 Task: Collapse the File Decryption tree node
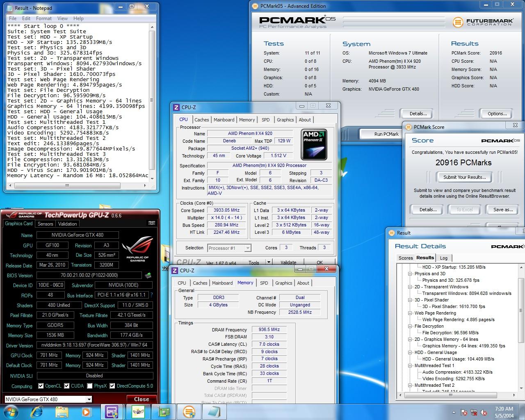tap(410, 326)
